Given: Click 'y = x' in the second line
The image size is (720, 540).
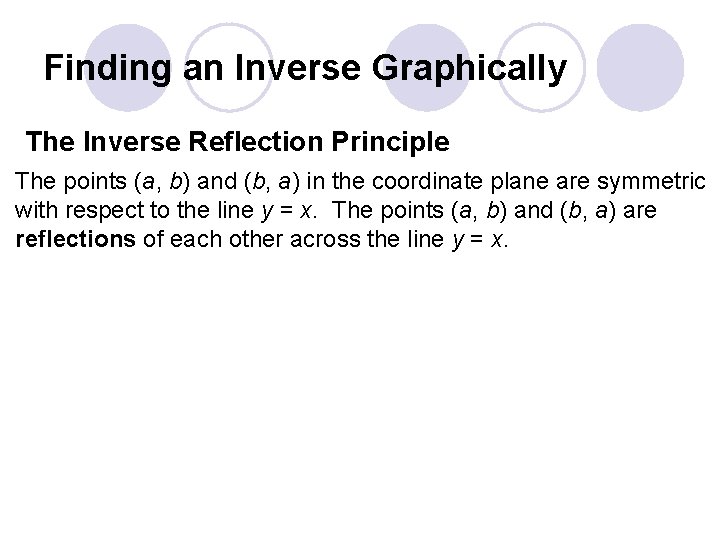Looking at the screenshot, I should (x=287, y=210).
